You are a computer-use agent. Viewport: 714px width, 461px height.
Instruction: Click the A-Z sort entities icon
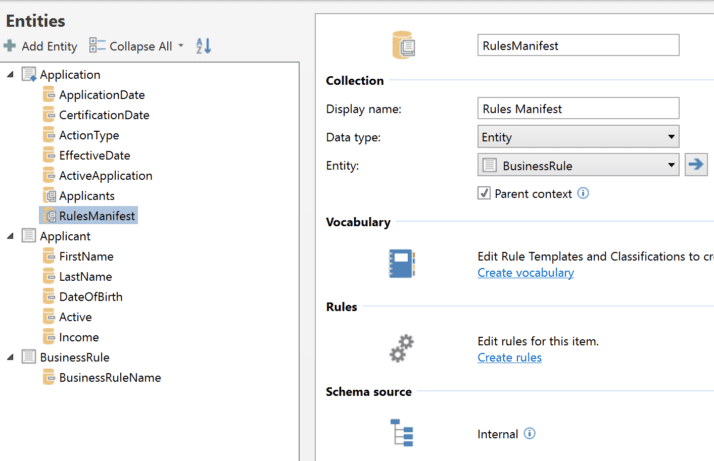pyautogui.click(x=204, y=46)
